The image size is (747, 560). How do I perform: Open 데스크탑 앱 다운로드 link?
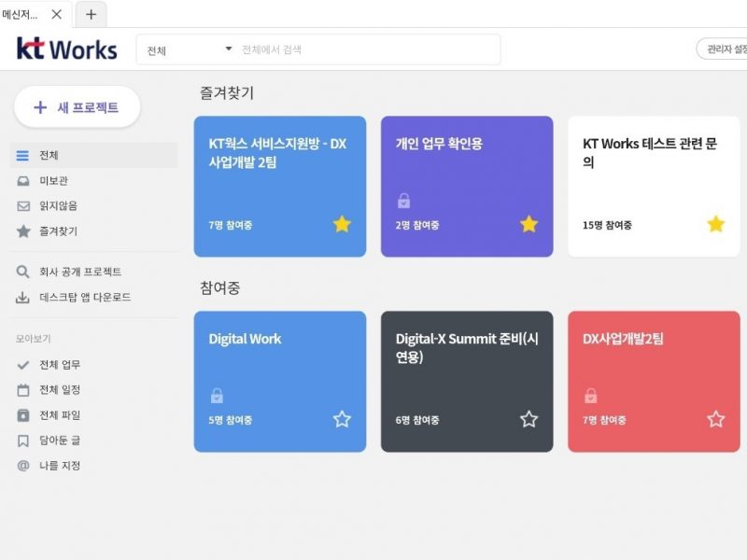[85, 298]
